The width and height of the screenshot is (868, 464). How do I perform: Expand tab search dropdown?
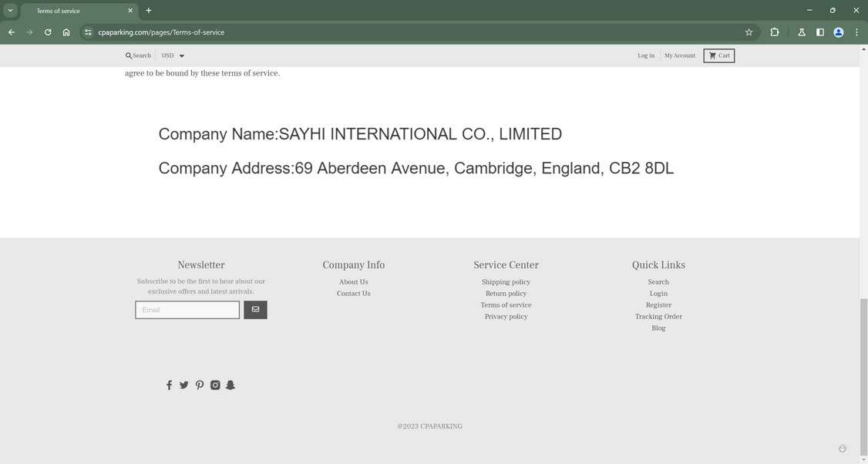10,11
